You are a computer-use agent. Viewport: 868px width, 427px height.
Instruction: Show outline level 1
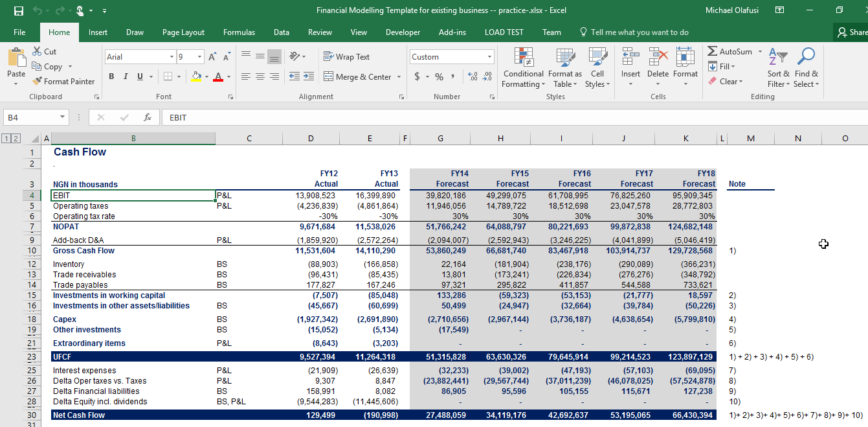click(x=5, y=138)
